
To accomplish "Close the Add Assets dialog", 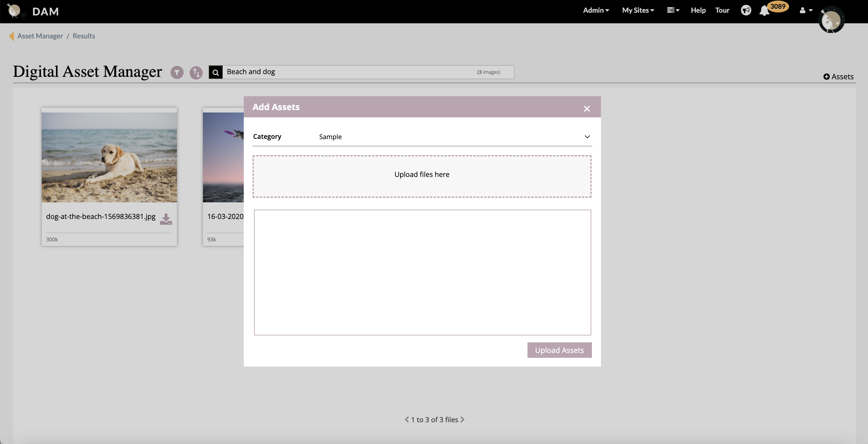I will pyautogui.click(x=587, y=109).
